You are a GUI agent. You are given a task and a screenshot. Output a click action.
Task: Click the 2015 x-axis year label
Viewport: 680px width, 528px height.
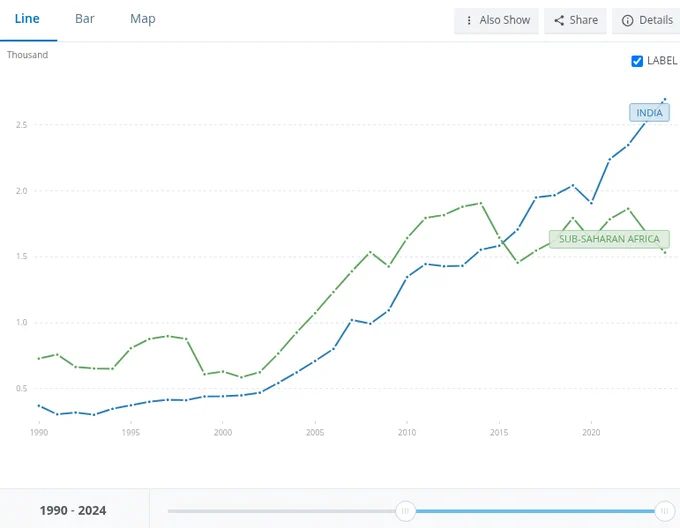(499, 432)
